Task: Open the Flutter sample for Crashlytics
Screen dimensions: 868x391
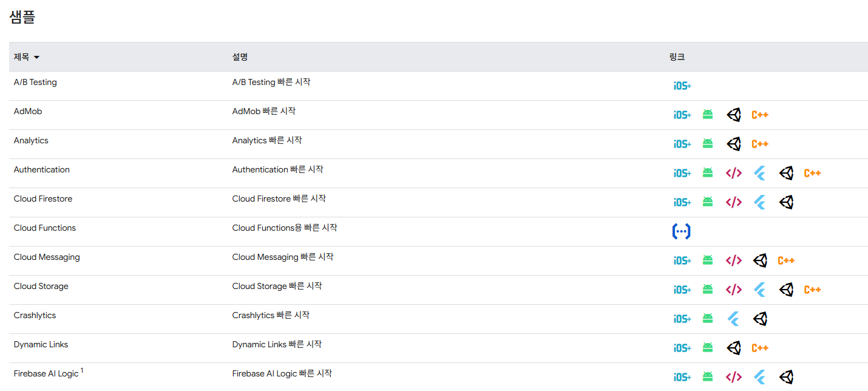Action: pos(733,319)
